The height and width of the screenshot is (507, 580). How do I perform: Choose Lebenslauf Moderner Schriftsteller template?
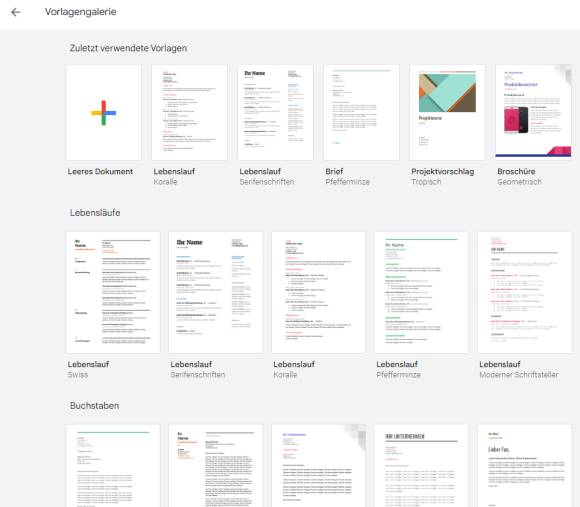[x=525, y=292]
